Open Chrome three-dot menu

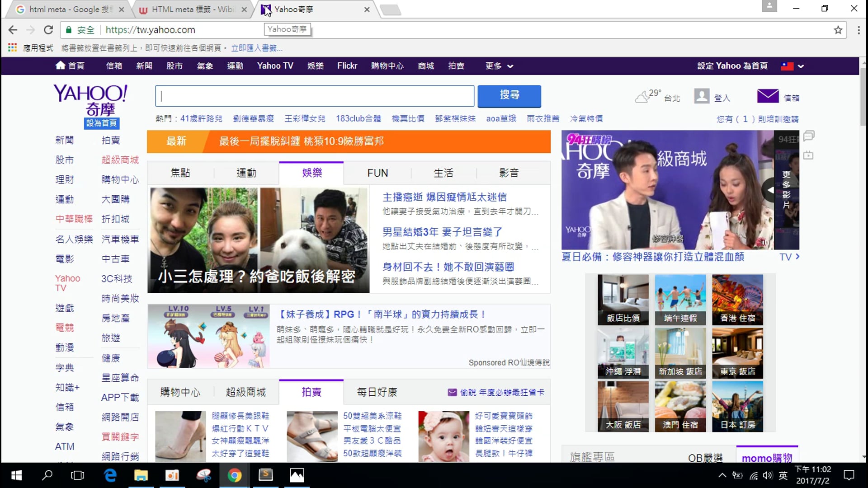tap(858, 30)
